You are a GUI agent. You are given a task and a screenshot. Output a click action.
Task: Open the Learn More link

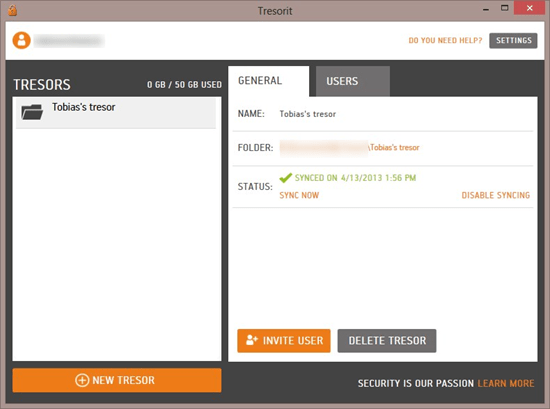505,383
